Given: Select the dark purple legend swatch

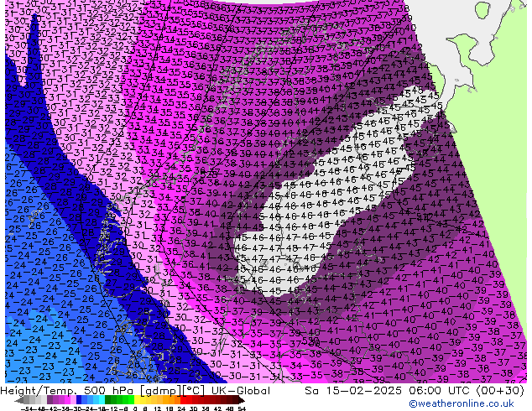Looking at the screenshot, I should coord(50,400).
